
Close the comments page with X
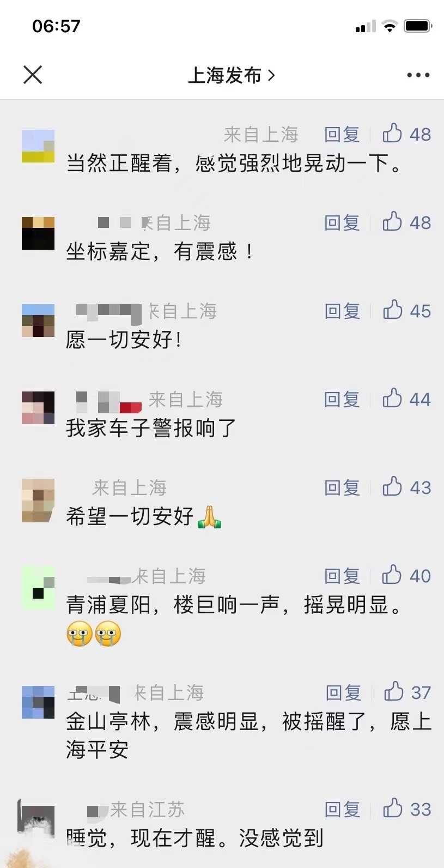click(x=33, y=75)
